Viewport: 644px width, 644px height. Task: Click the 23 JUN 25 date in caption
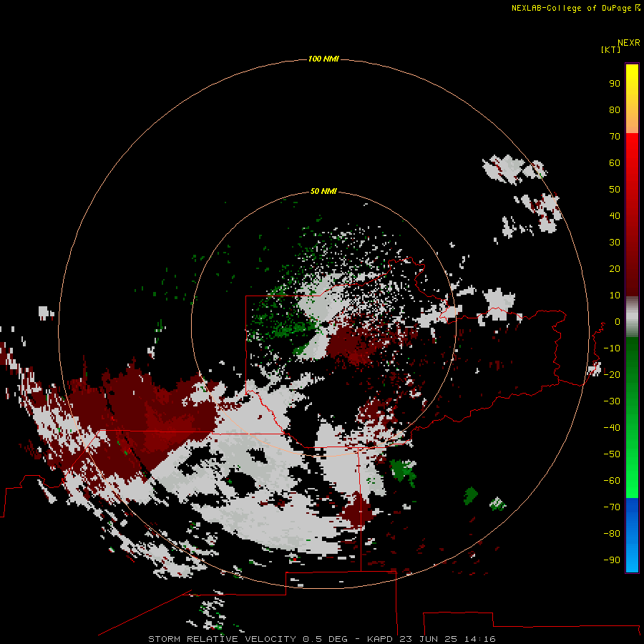click(x=428, y=639)
